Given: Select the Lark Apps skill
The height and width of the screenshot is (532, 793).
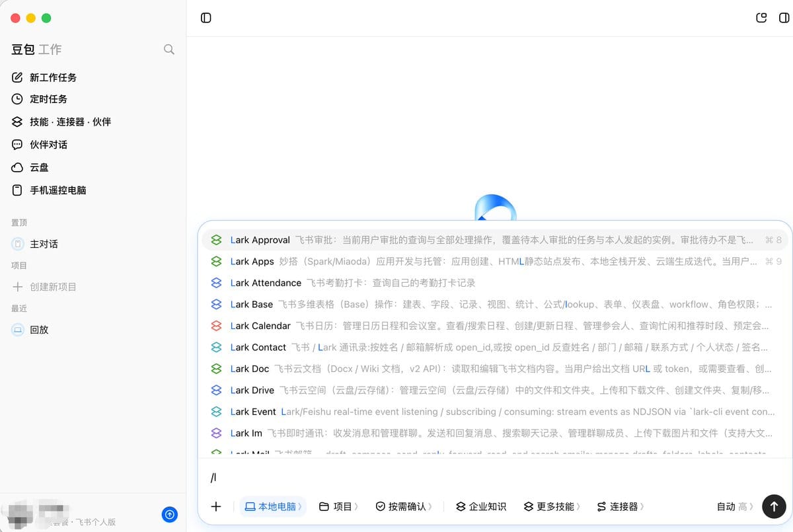Looking at the screenshot, I should pyautogui.click(x=495, y=262).
